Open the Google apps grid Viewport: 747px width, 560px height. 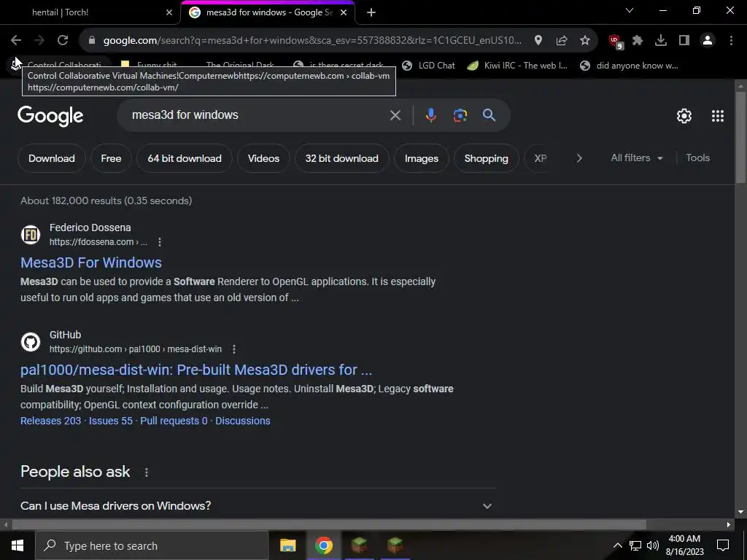(718, 116)
